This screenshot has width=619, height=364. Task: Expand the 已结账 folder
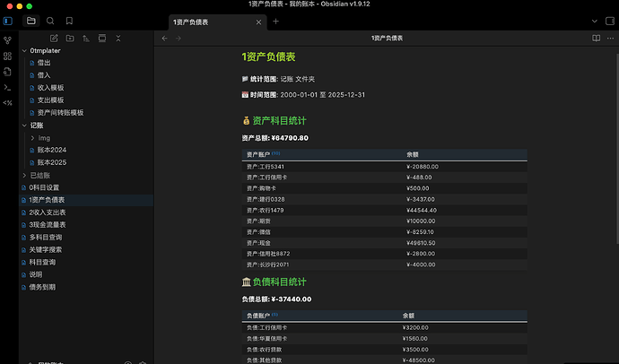pyautogui.click(x=23, y=176)
